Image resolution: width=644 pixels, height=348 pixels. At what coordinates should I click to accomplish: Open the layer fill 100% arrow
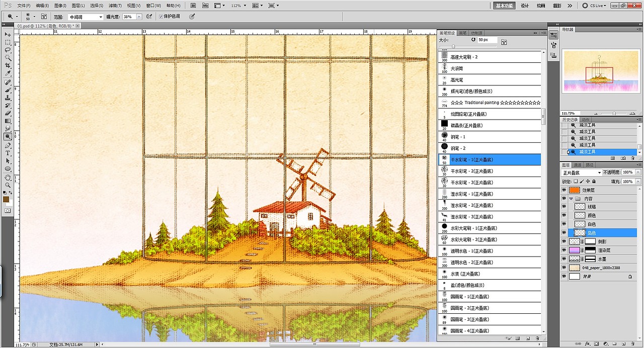point(637,181)
